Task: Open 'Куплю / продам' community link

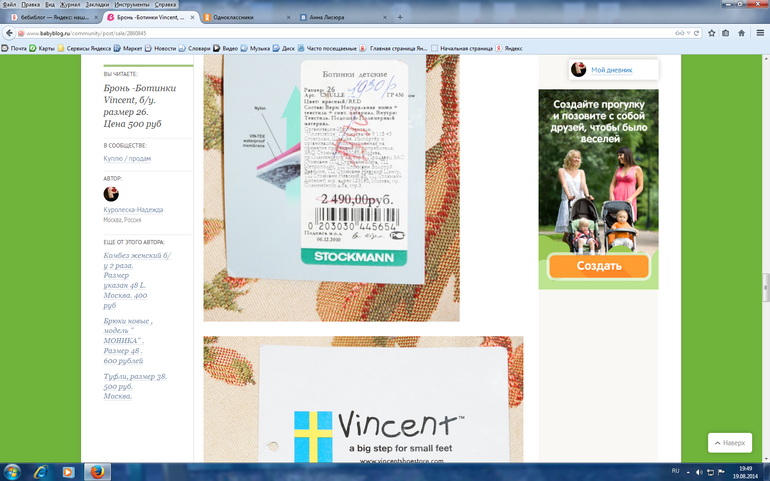Action: [x=127, y=158]
